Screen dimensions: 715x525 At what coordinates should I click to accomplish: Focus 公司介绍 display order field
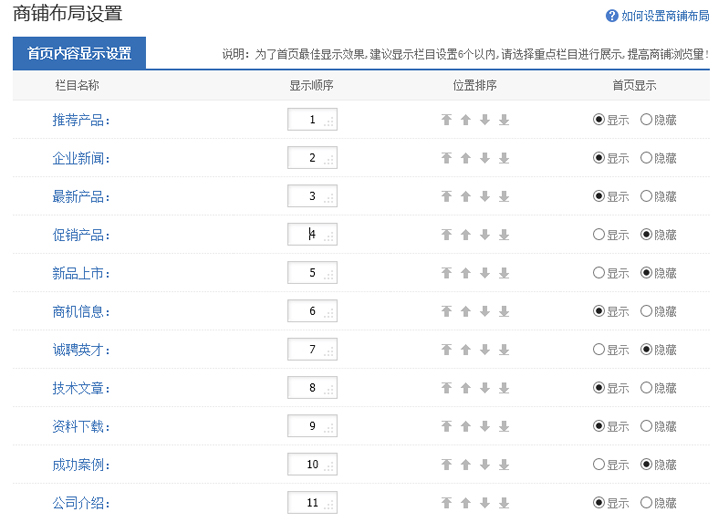click(312, 503)
